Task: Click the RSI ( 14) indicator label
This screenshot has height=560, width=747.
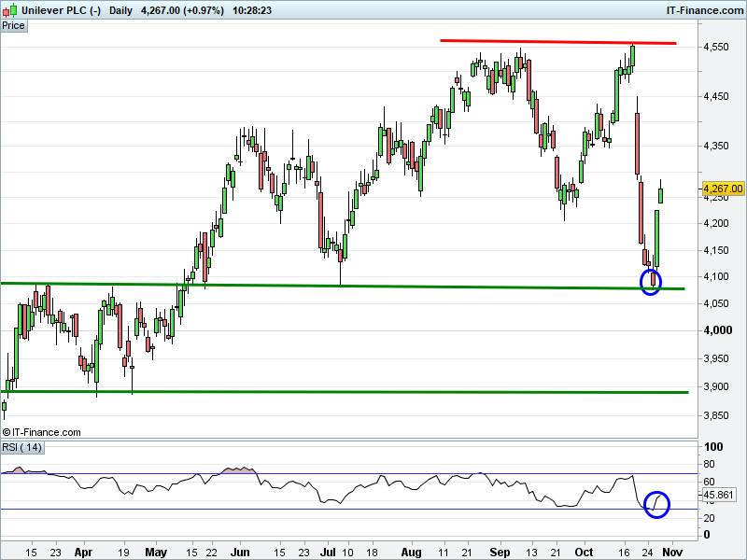Action: (21, 447)
